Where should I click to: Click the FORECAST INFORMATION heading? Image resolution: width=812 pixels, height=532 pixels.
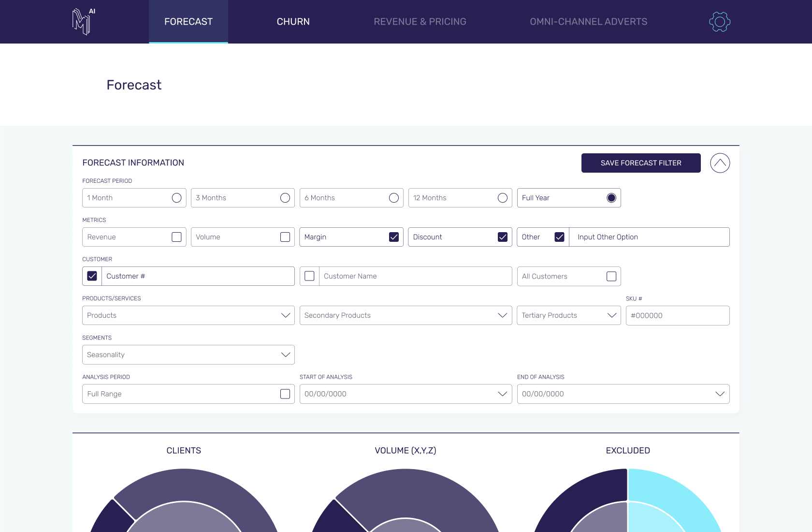[x=133, y=163]
